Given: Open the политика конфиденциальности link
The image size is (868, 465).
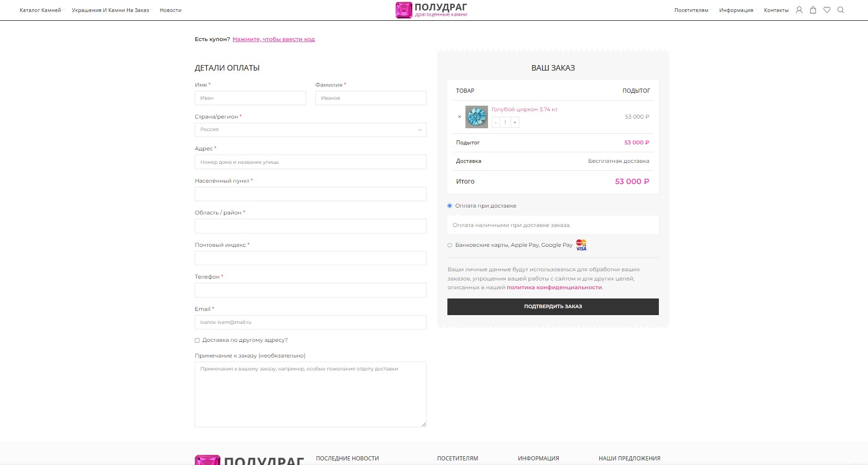Looking at the screenshot, I should (x=554, y=287).
